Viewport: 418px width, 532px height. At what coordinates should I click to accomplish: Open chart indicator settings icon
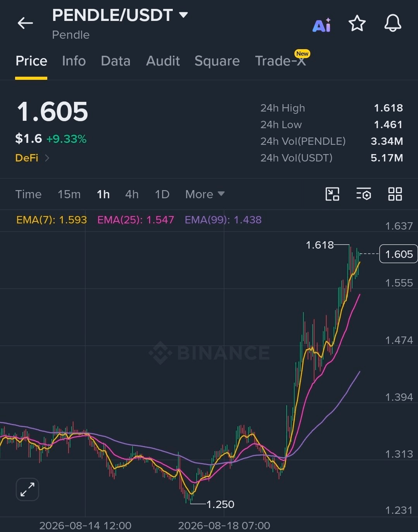click(x=364, y=194)
